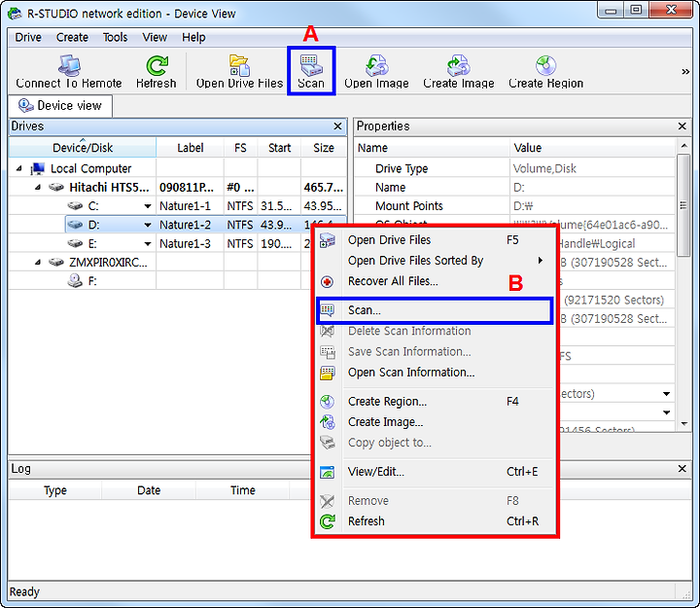Image resolution: width=700 pixels, height=608 pixels.
Task: Choose Scan... in the context menu
Action: coord(435,310)
